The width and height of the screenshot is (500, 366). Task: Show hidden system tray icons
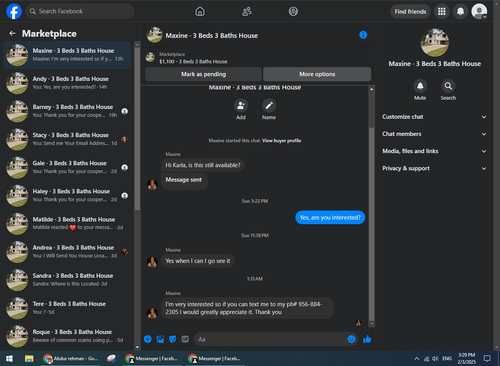(x=416, y=359)
